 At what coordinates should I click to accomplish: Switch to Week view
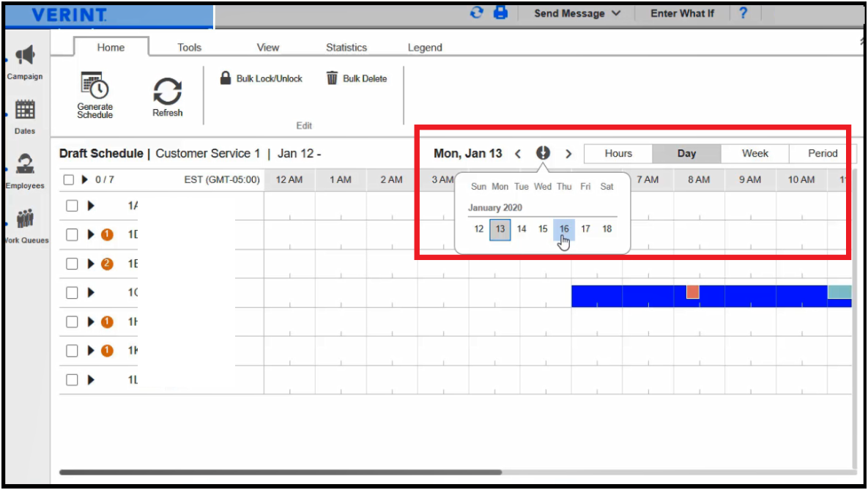[x=755, y=153]
